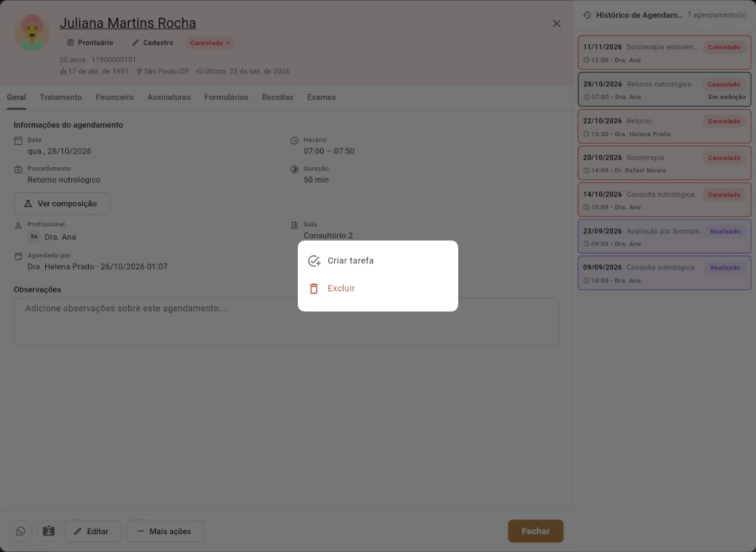Click the Fechar button

pyautogui.click(x=535, y=531)
